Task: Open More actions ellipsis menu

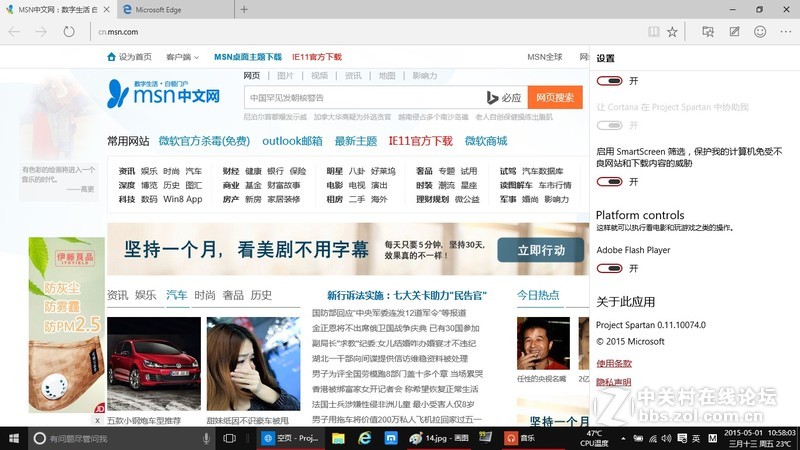Action: click(x=786, y=32)
